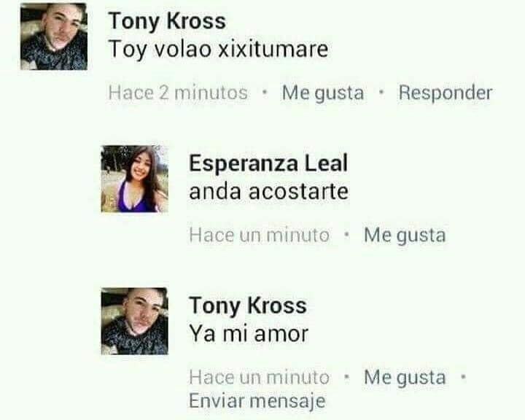Open the 'Hace un minuto' timestamp under Esperanza's reply
The width and height of the screenshot is (525, 420).
(259, 235)
